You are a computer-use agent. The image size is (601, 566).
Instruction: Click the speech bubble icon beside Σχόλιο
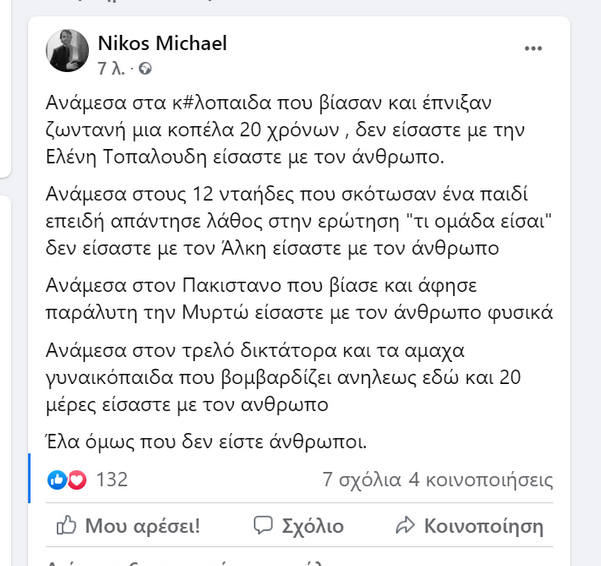[x=263, y=525]
